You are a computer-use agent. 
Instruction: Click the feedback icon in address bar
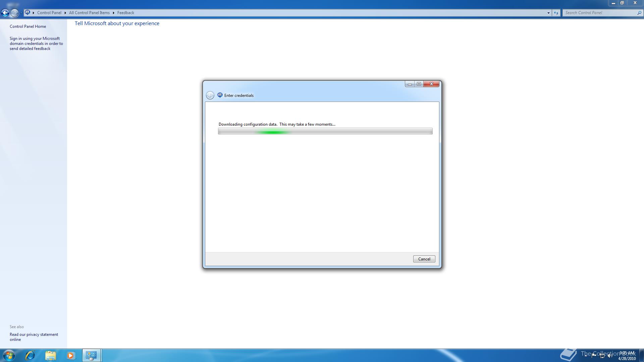28,13
